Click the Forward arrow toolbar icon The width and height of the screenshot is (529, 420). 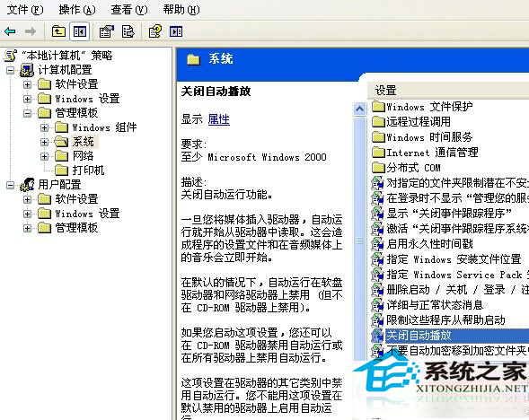point(31,31)
